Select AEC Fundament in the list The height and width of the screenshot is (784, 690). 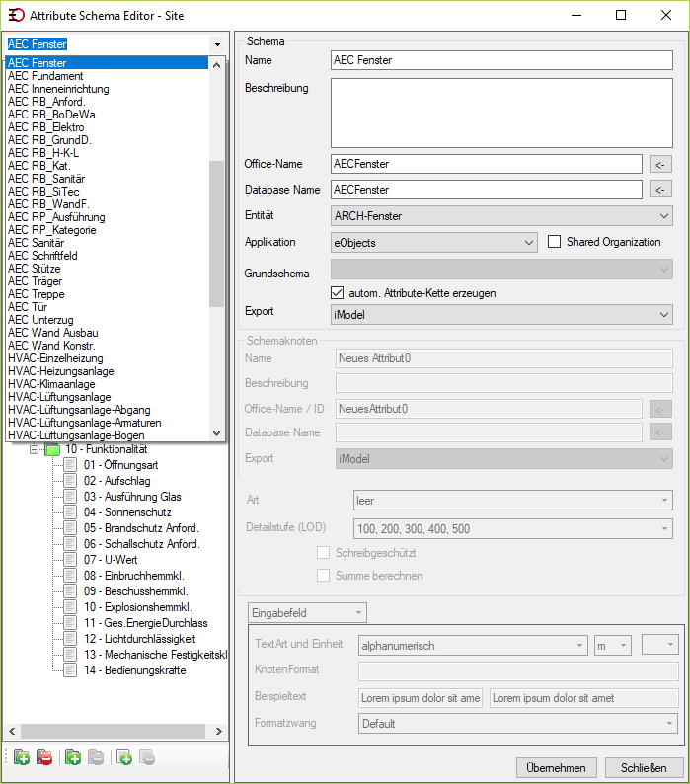pos(108,76)
